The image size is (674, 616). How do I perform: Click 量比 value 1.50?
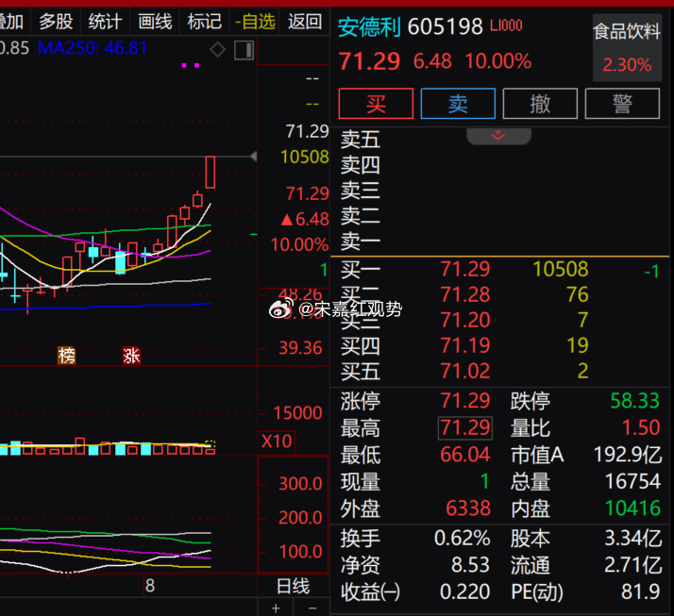coord(641,428)
